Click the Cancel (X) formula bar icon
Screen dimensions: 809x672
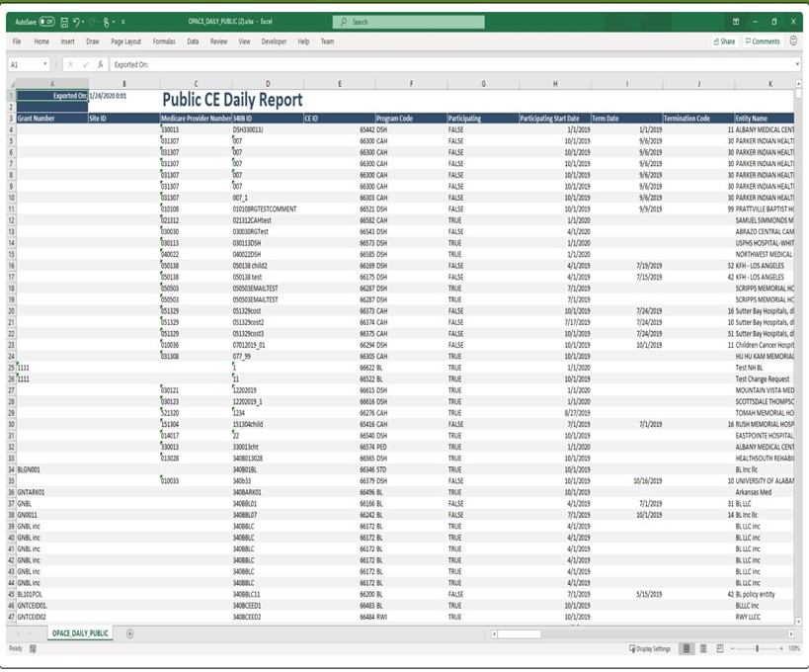click(x=70, y=64)
